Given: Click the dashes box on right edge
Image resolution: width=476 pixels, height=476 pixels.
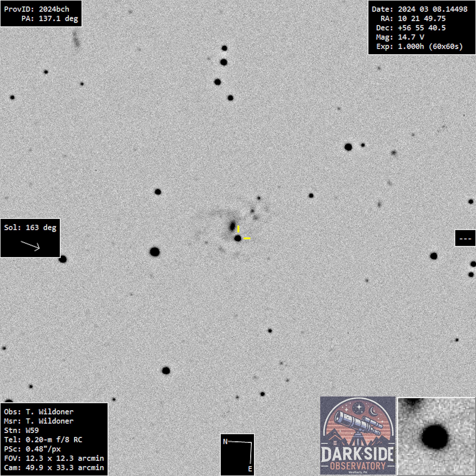Looking at the screenshot, I should tap(465, 238).
